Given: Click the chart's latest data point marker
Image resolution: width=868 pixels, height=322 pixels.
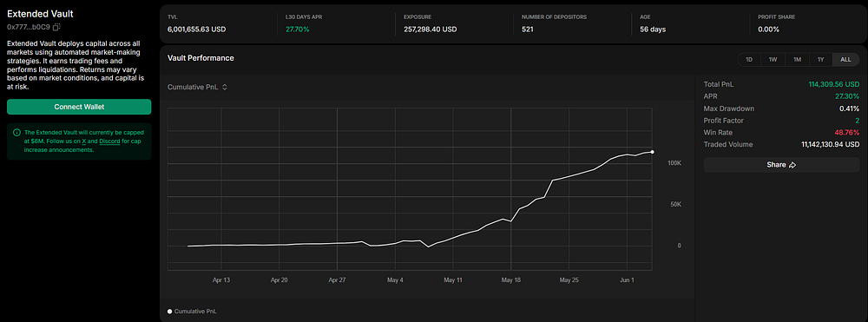Looking at the screenshot, I should (x=652, y=152).
